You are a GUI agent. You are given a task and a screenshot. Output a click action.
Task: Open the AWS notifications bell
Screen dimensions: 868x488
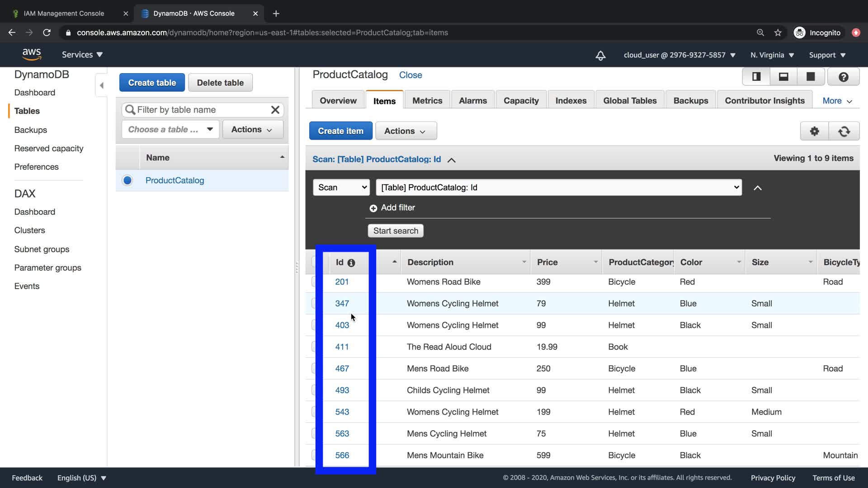[600, 55]
